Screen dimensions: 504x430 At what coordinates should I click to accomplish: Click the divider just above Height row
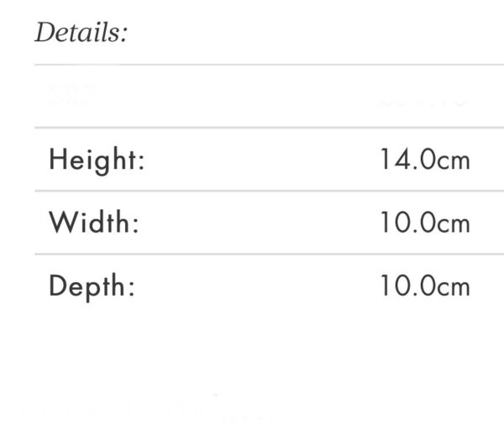(270, 128)
